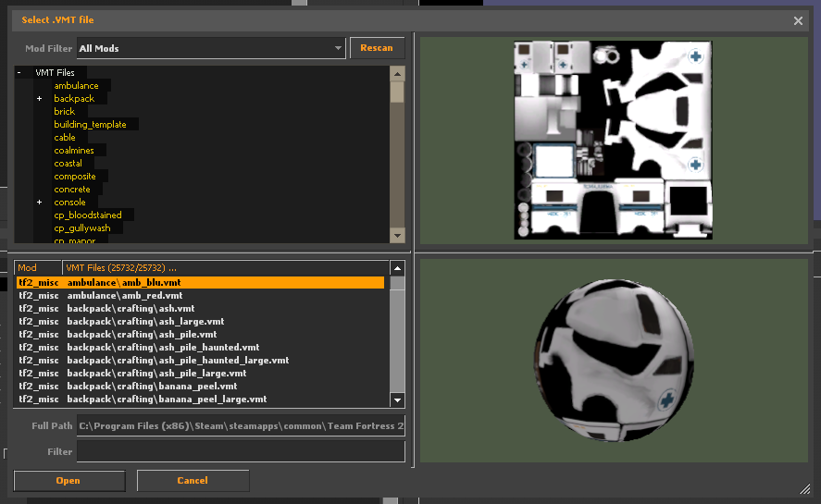Image resolution: width=821 pixels, height=504 pixels.
Task: Close the Select .VMT file dialog
Action: pyautogui.click(x=798, y=20)
